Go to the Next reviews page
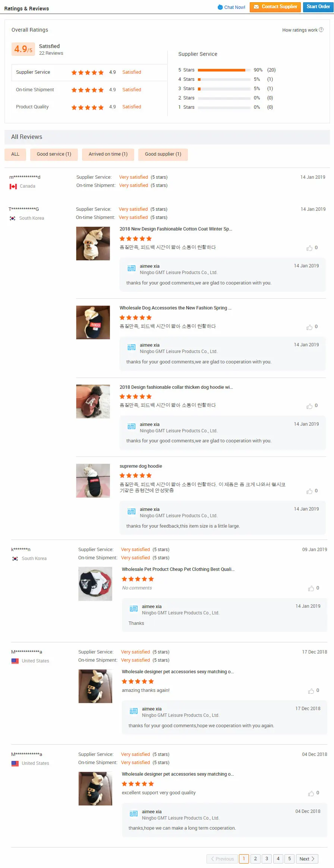 coord(307,859)
